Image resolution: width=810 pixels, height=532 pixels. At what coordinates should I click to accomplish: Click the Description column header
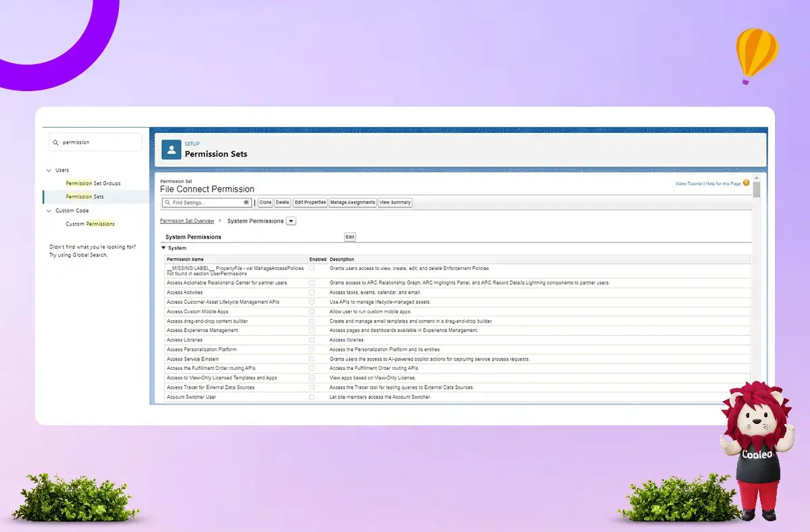click(342, 259)
